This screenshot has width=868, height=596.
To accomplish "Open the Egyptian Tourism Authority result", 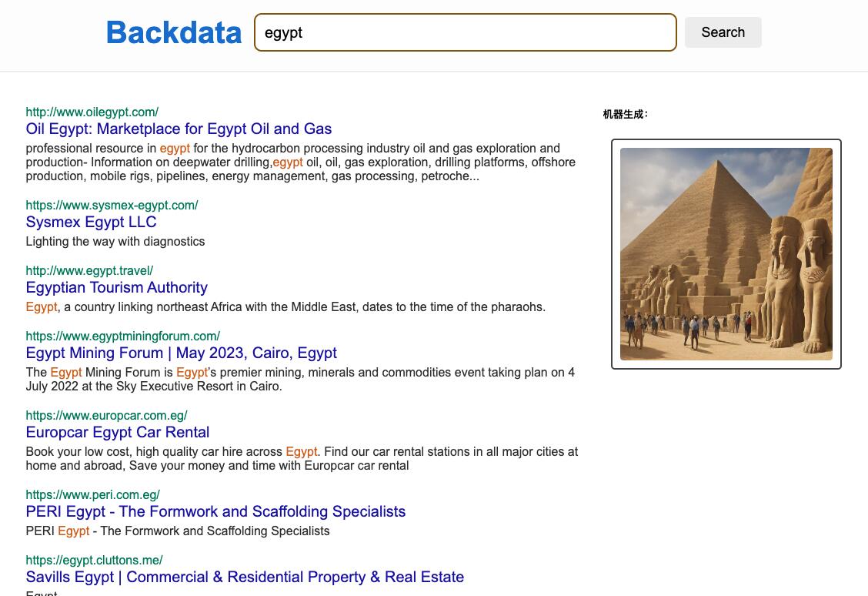I will (x=116, y=287).
